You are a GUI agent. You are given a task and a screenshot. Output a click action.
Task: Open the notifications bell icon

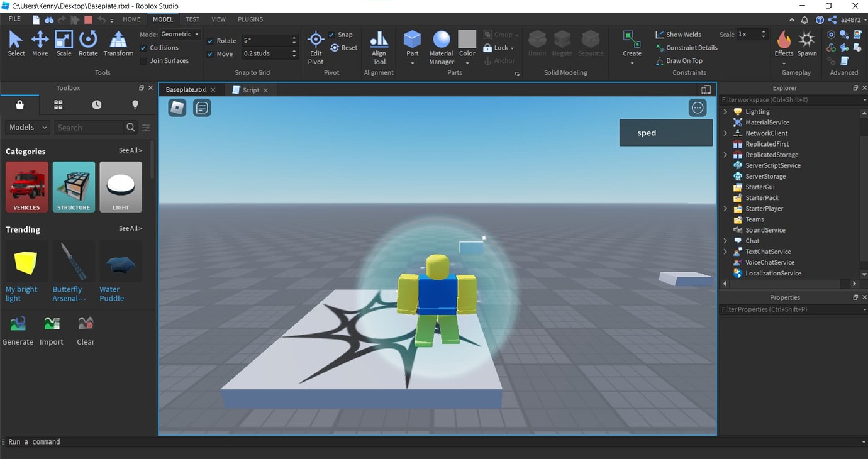(804, 19)
